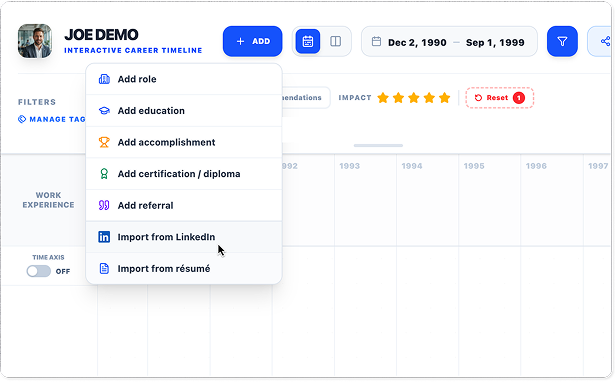Viewport: 615px width, 382px height.
Task: Click the LinkedIn logo icon
Action: [104, 237]
